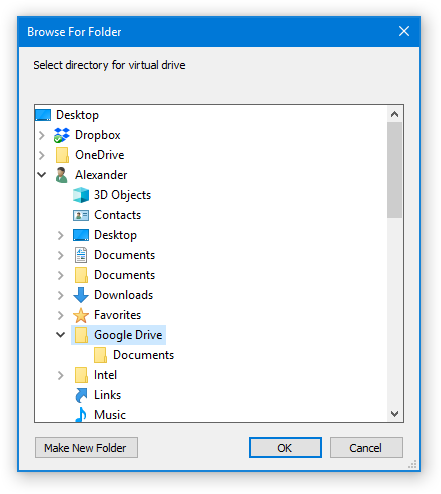The height and width of the screenshot is (494, 441).
Task: Collapse the Google Drive folder
Action: [60, 335]
